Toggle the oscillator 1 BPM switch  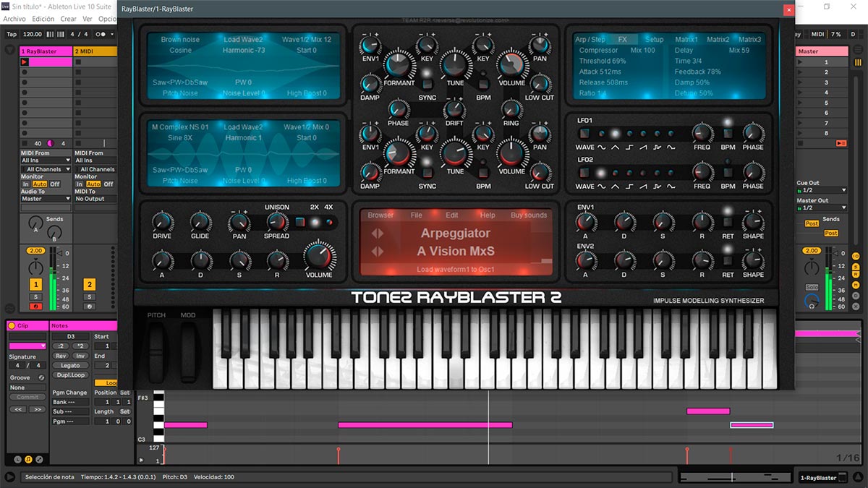tap(483, 85)
